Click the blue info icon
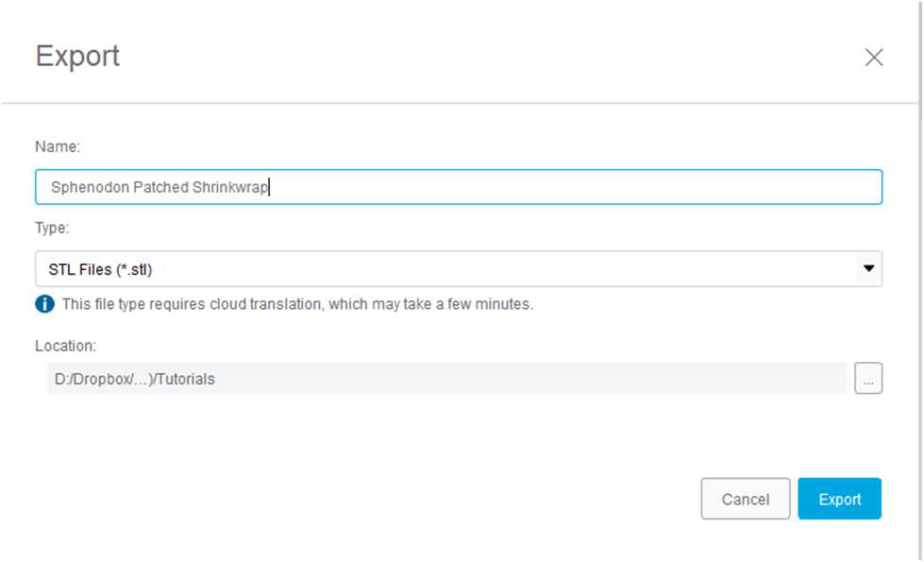Image resolution: width=924 pixels, height=562 pixels. tap(44, 304)
